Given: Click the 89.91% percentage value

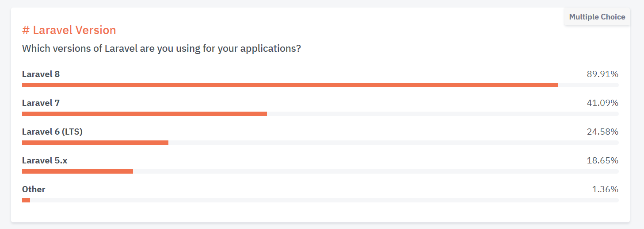Looking at the screenshot, I should point(602,74).
